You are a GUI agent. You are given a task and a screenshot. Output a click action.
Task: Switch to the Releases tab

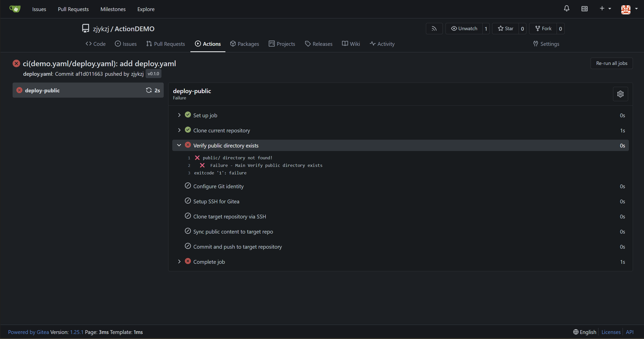click(x=318, y=44)
